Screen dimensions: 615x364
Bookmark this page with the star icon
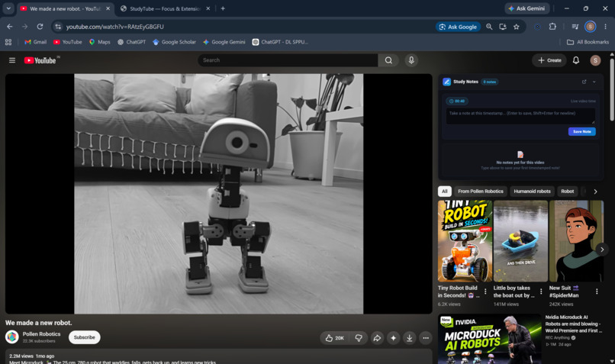pyautogui.click(x=516, y=27)
